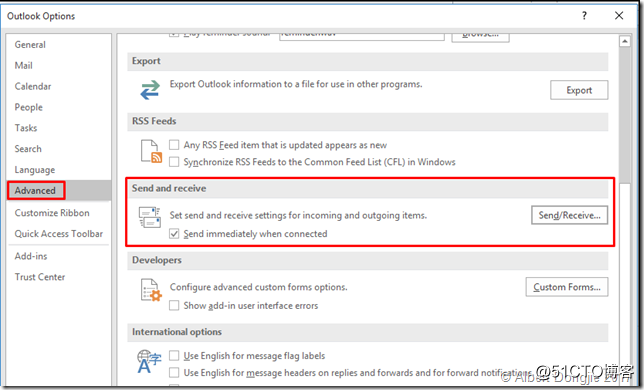Screen dimensions: 644x390
Task: Select People in the options sidebar
Action: 28,108
